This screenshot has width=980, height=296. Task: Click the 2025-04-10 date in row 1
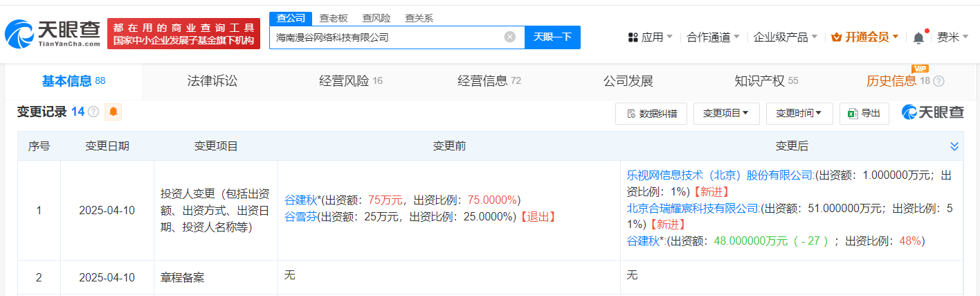tap(107, 210)
